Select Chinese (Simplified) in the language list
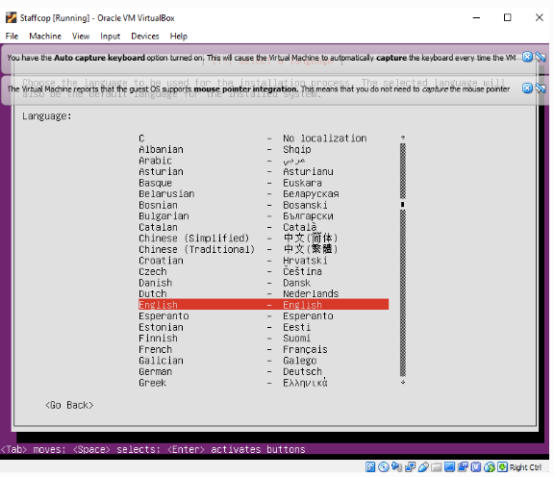Viewport: 554px width, 477px height. 264,238
